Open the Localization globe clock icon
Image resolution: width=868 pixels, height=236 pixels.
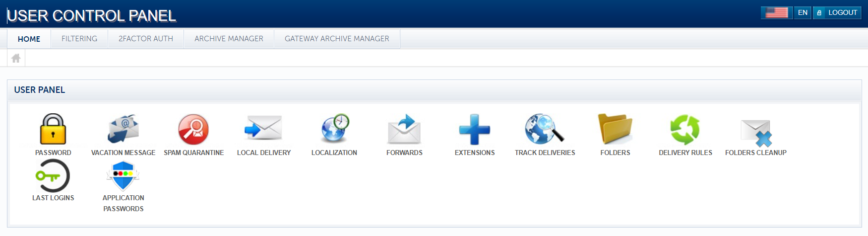334,129
